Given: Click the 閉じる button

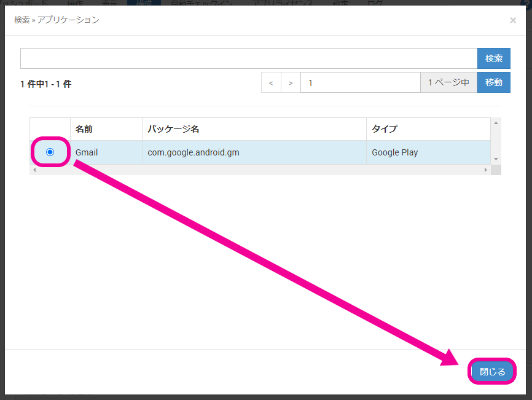Looking at the screenshot, I should coord(492,372).
